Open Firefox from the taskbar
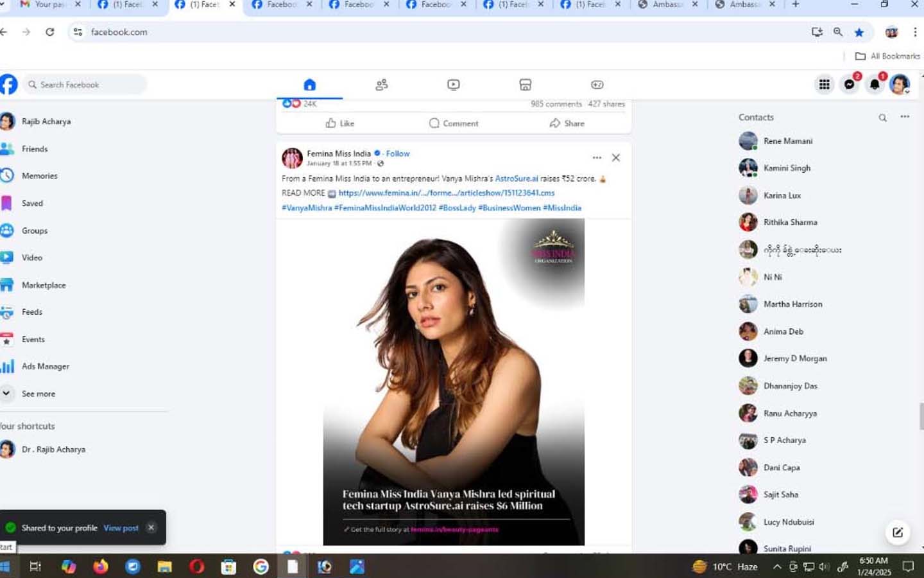The height and width of the screenshot is (578, 924). point(101,566)
